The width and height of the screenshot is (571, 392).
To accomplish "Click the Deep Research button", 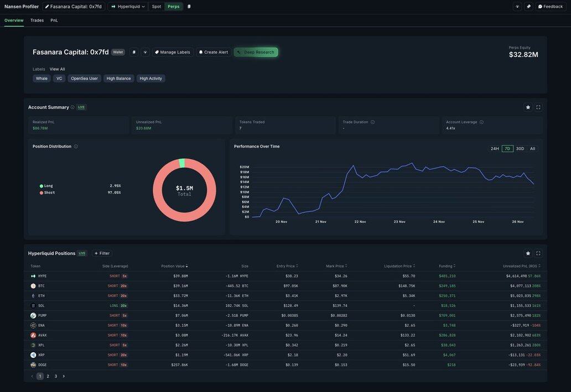I will (256, 52).
